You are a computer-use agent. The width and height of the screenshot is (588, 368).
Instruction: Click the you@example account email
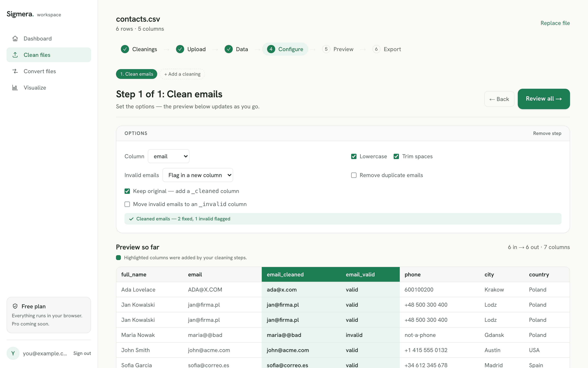tap(45, 353)
